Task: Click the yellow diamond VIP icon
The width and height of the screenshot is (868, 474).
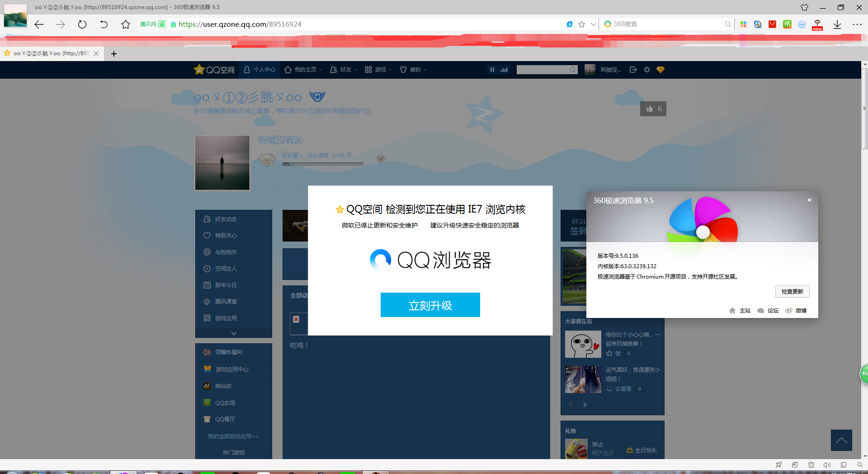Action: tap(660, 70)
